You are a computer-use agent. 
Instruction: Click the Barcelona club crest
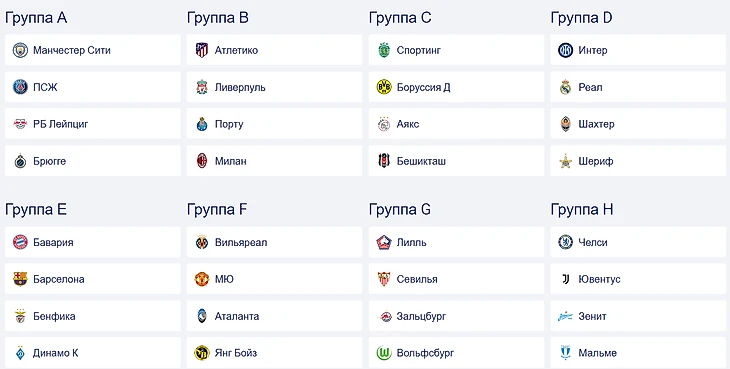(x=20, y=279)
